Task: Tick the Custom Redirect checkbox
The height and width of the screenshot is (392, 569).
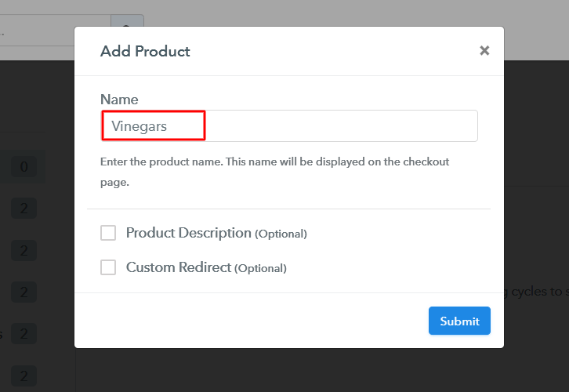Action: [108, 267]
